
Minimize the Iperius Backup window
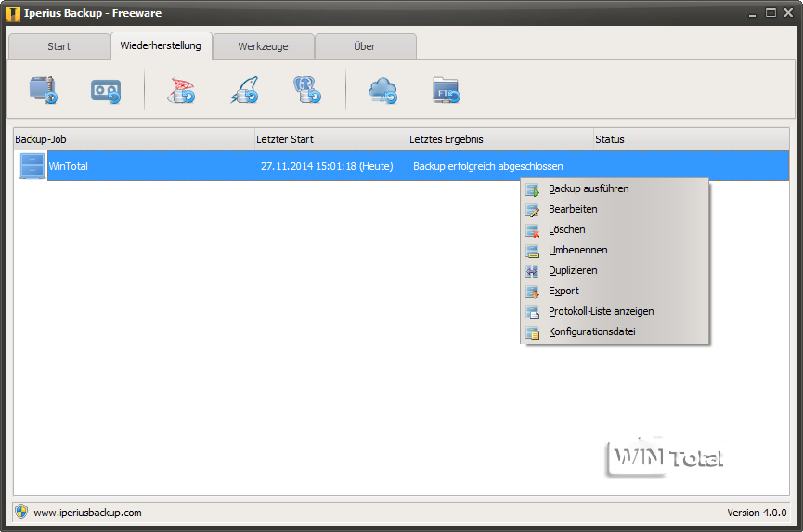(x=752, y=13)
